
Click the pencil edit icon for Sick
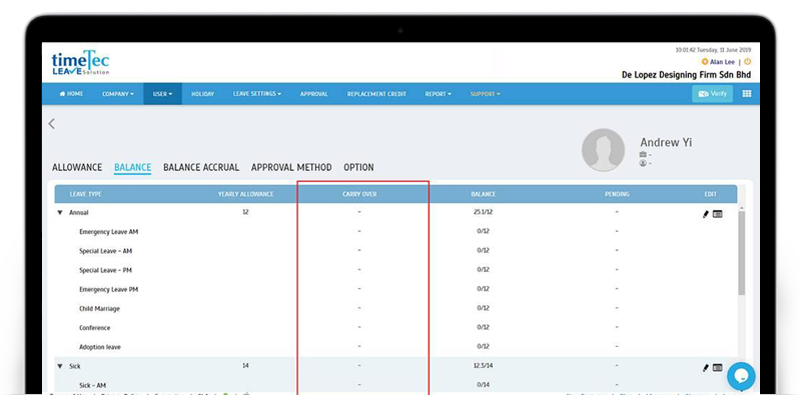tap(706, 367)
